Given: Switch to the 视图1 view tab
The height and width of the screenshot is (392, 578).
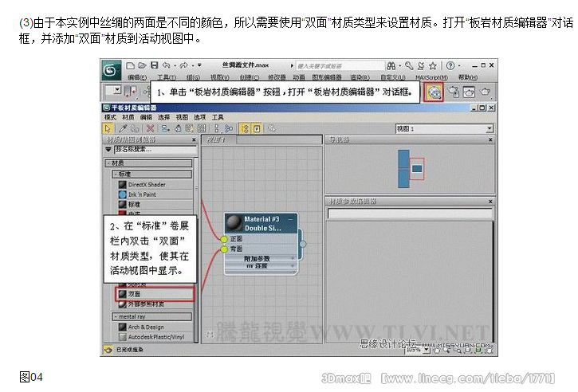Looking at the screenshot, I should point(218,140).
